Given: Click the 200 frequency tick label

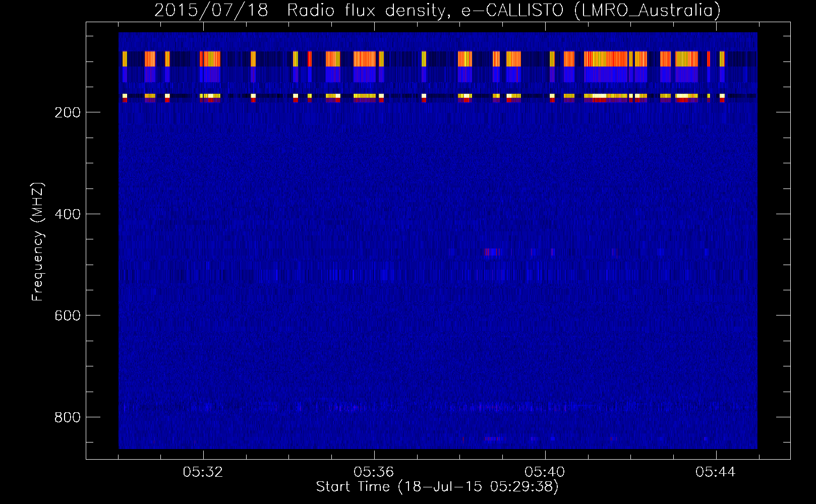Looking at the screenshot, I should click(68, 112).
